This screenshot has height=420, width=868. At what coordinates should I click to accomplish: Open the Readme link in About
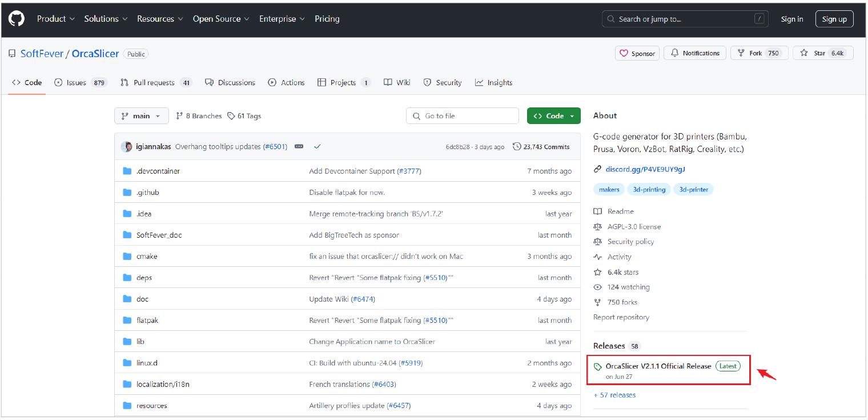pyautogui.click(x=620, y=211)
